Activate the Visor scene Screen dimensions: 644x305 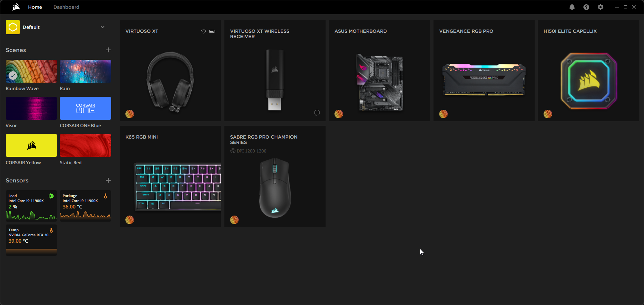pos(31,108)
